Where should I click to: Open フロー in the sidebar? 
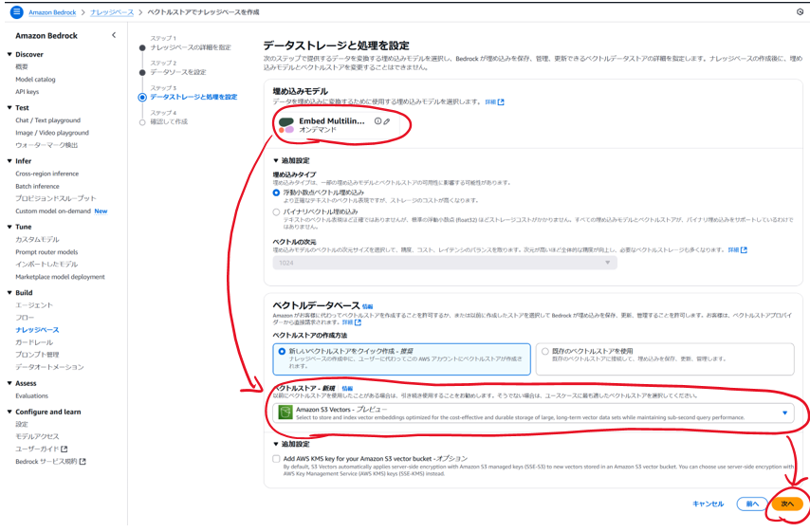pos(25,318)
